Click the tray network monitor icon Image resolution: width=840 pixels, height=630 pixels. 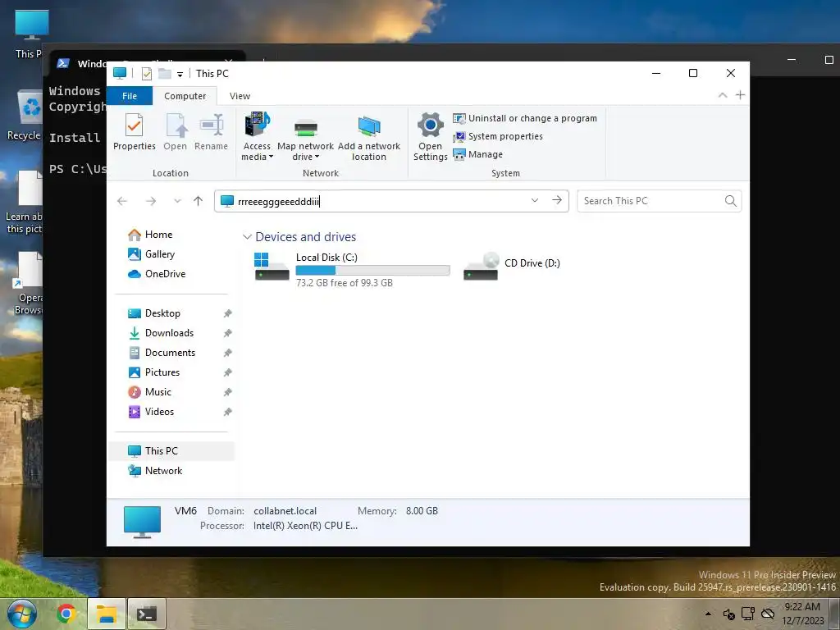[748, 614]
